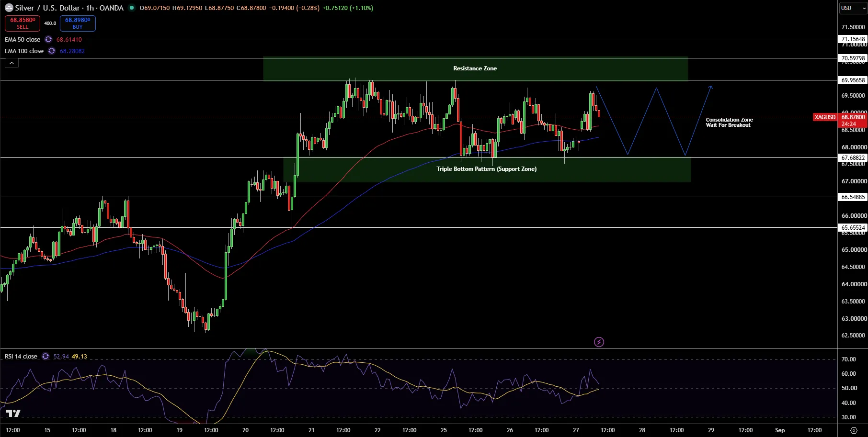Image resolution: width=868 pixels, height=437 pixels.
Task: Click the 66.54885 price level label
Action: pos(853,197)
